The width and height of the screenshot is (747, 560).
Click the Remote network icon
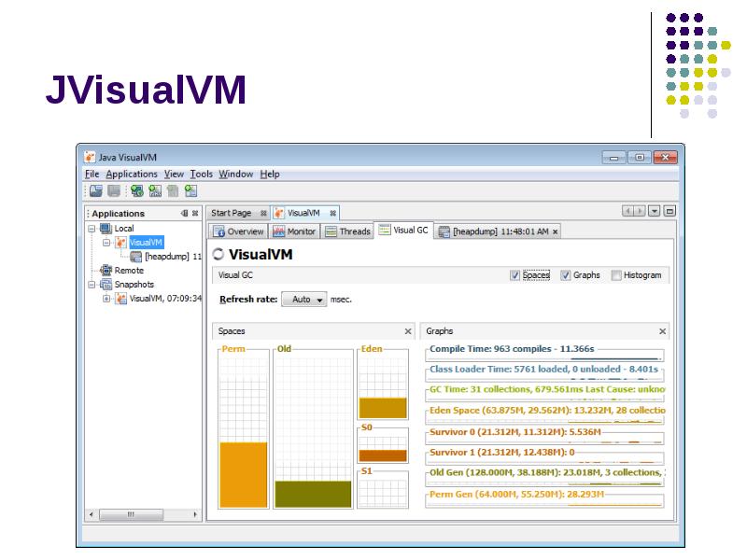(x=106, y=271)
